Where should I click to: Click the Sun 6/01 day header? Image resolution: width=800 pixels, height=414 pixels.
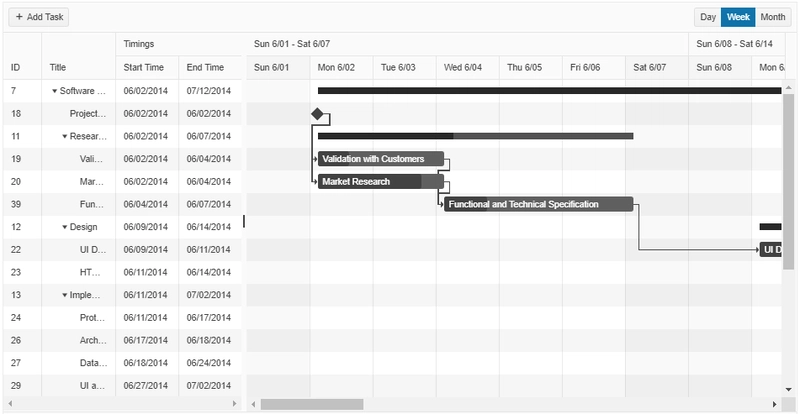point(278,67)
